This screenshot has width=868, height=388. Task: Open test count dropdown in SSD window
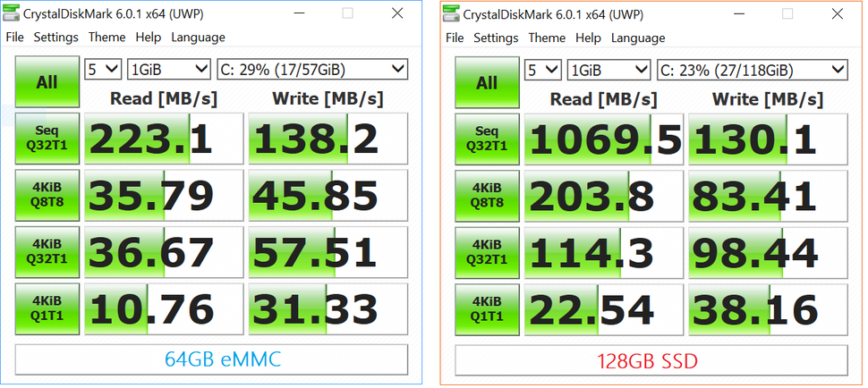click(543, 70)
